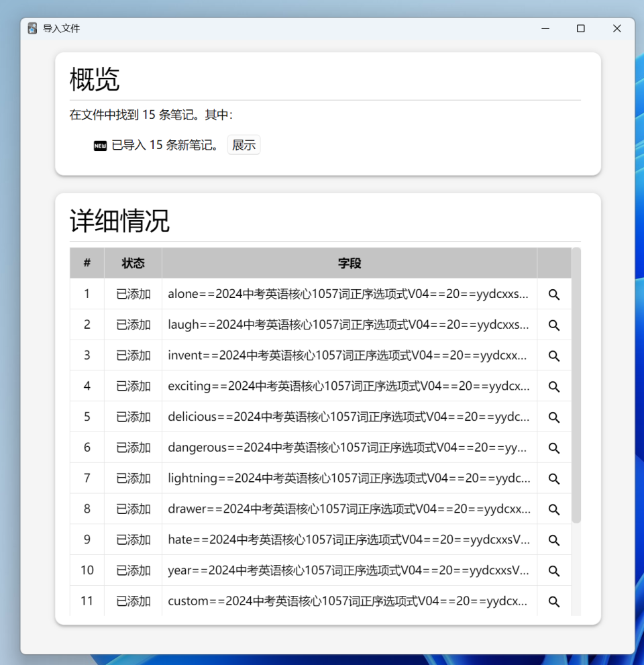Click row number 3 cell
This screenshot has height=665, width=644.
pyautogui.click(x=87, y=356)
